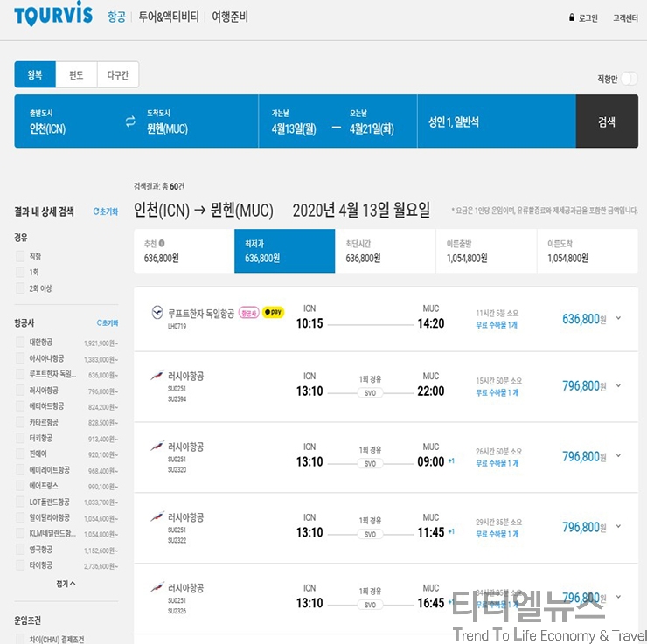This screenshot has height=644, width=647.
Task: Sort by 추천 recommended tab
Action: (184, 251)
